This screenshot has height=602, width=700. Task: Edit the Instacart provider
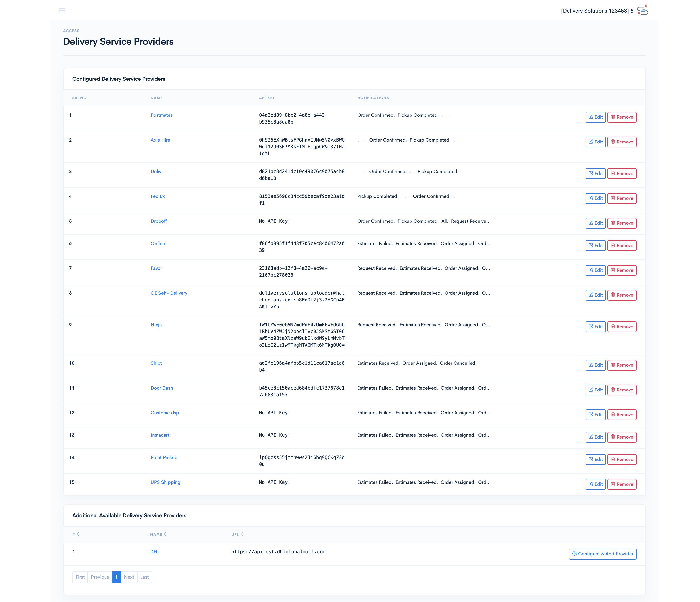[595, 437]
